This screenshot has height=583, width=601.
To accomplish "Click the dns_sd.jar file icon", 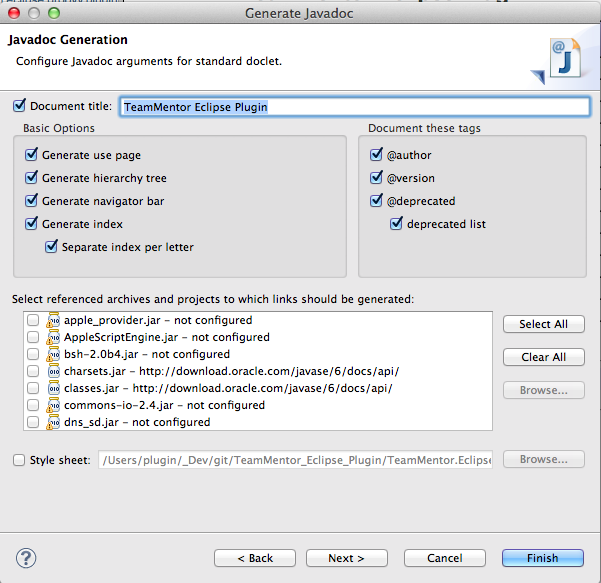I will click(x=54, y=422).
